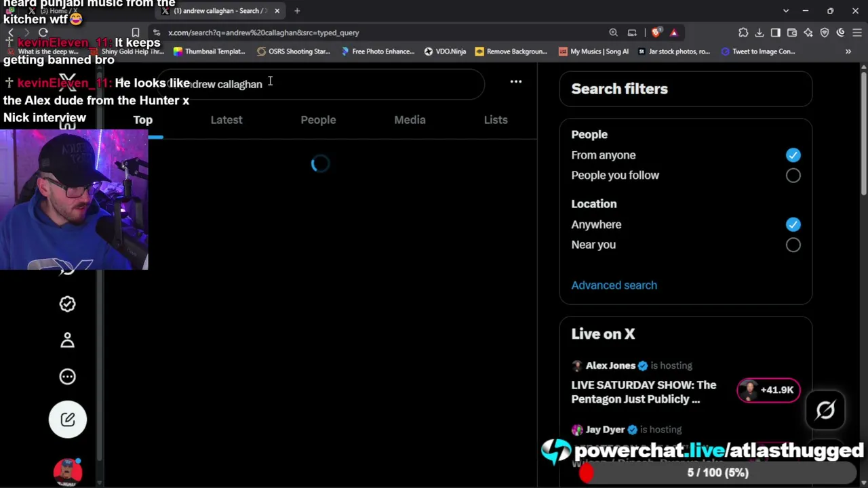Open the browser Extensions puzzle icon
The width and height of the screenshot is (868, 488).
[743, 33]
